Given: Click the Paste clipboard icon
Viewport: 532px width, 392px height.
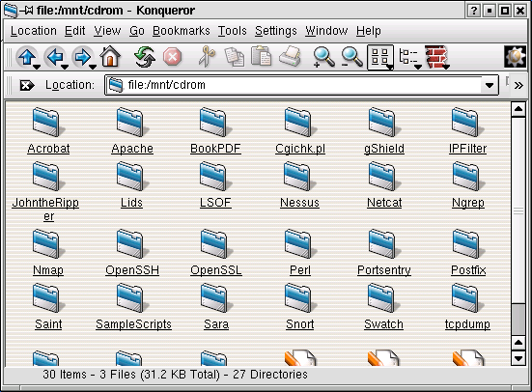Looking at the screenshot, I should point(262,56).
